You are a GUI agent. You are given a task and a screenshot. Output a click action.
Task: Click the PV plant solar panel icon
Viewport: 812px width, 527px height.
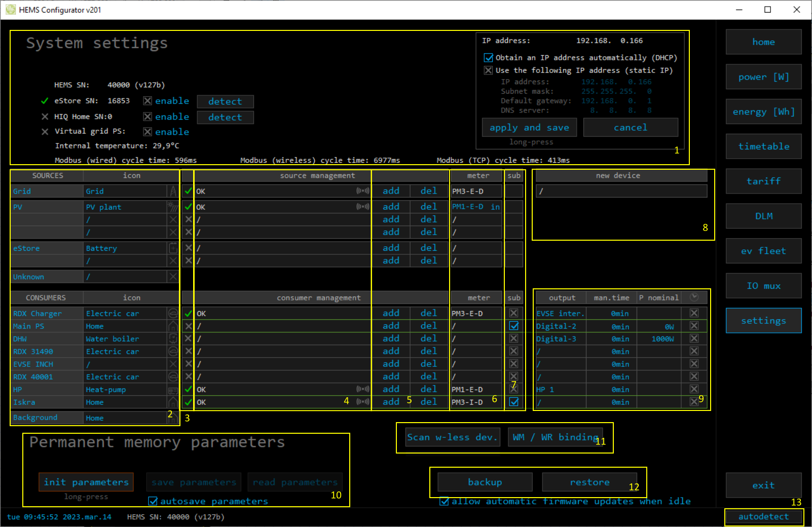pos(173,207)
